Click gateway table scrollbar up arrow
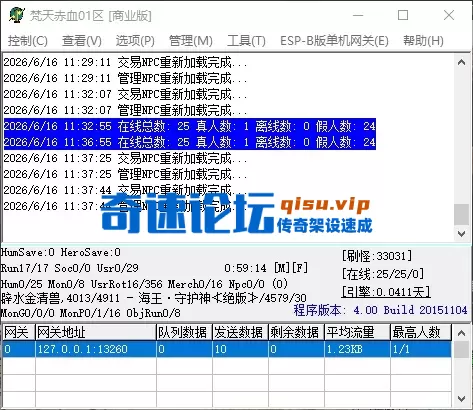Screen dimensions: 473x410 coord(461,333)
